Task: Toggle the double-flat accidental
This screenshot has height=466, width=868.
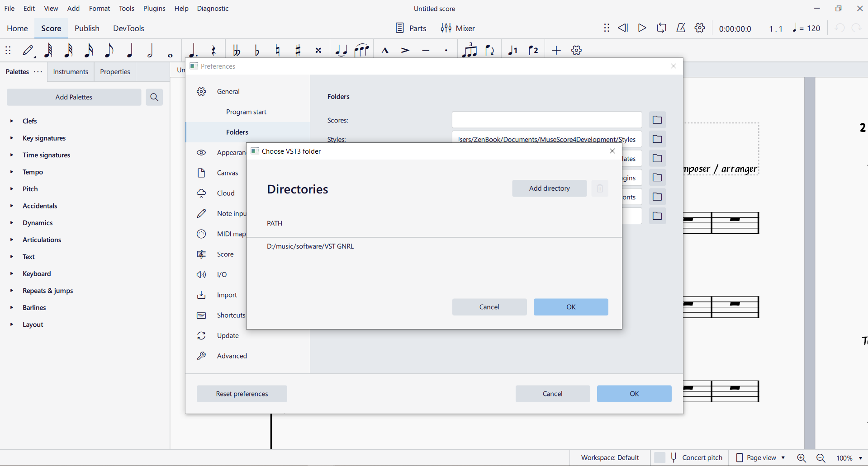Action: [x=236, y=51]
